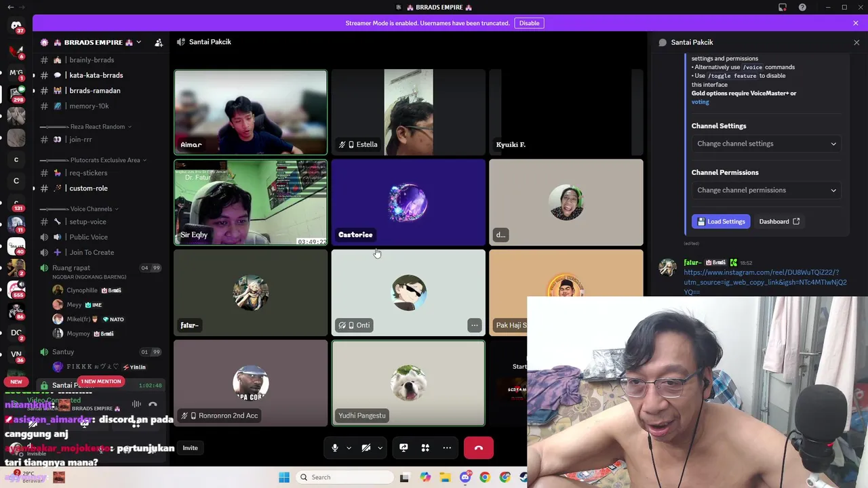Open Copilot from the taskbar
Viewport: 868px width, 488px height.
click(425, 477)
